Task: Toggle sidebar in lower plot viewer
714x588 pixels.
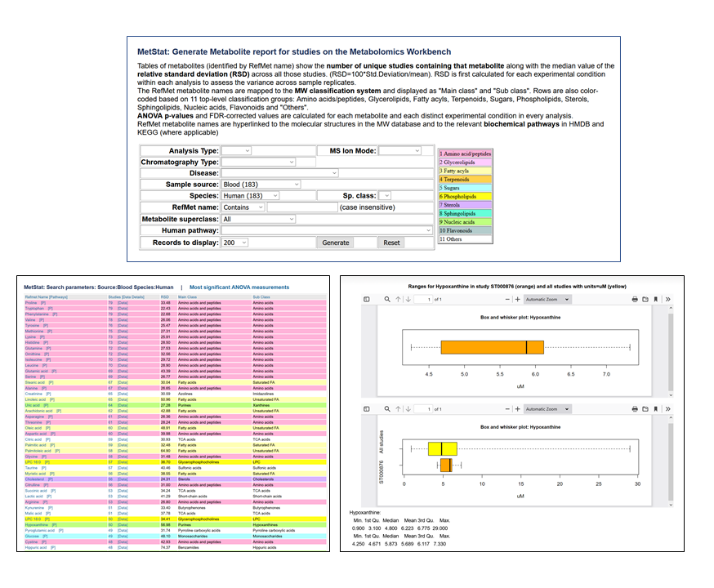Action: coord(367,409)
